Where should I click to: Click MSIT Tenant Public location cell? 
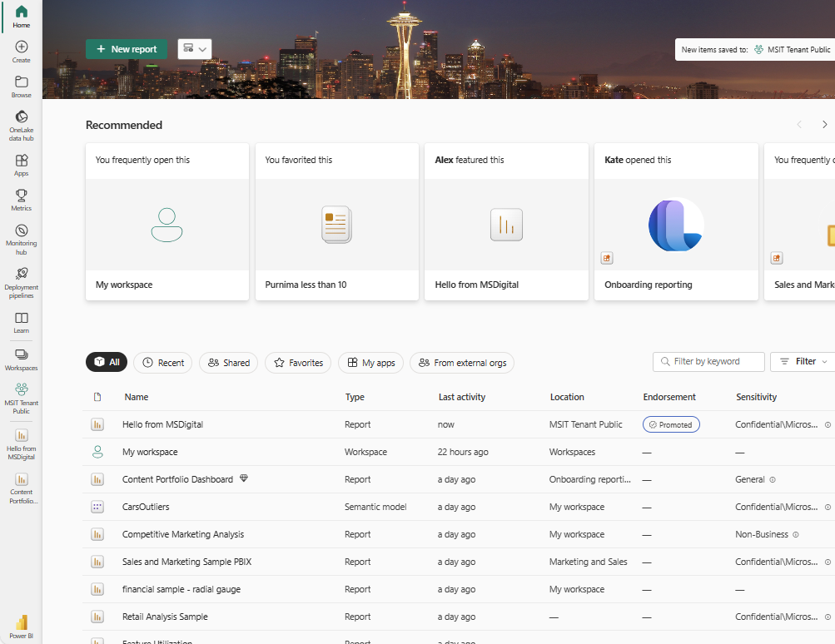[585, 424]
